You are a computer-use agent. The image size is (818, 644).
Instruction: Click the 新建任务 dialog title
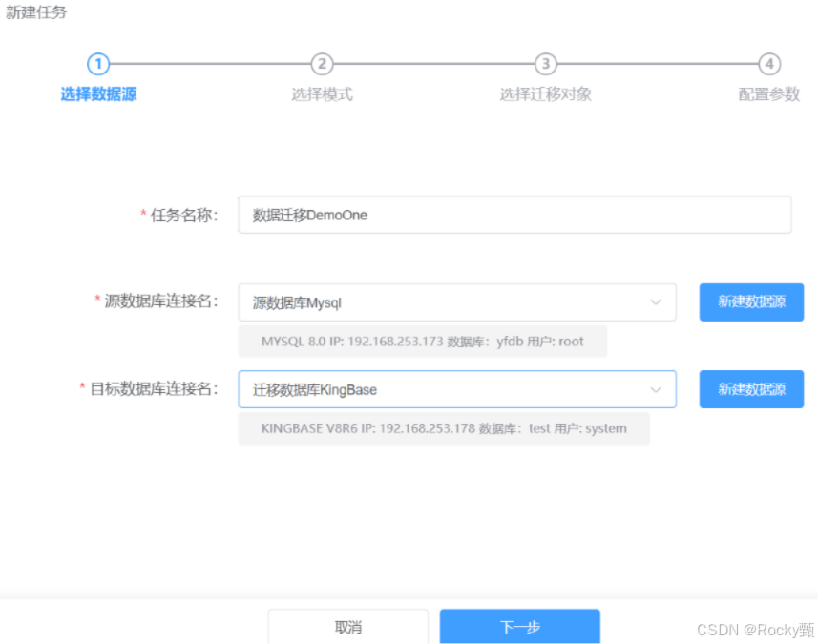[36, 12]
